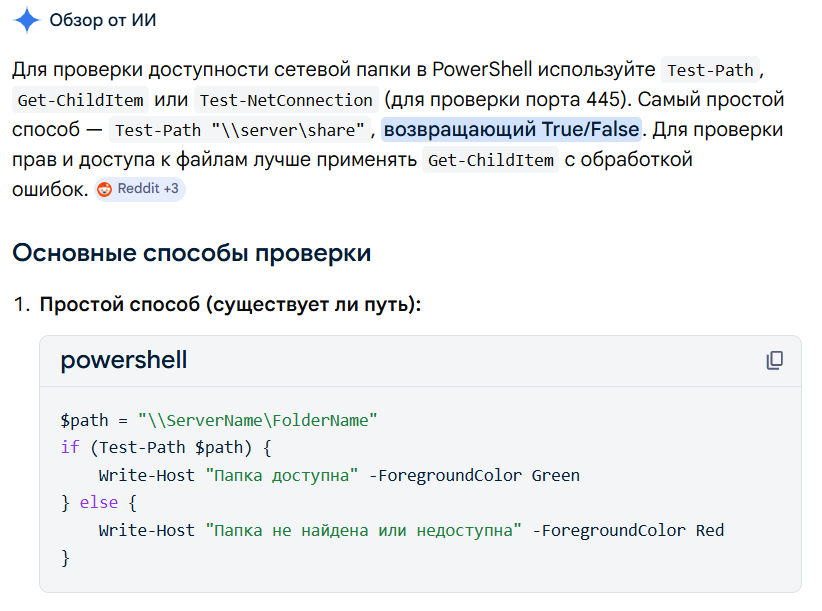The width and height of the screenshot is (822, 611).
Task: Open the Reddit +3 sources chip
Action: (140, 189)
